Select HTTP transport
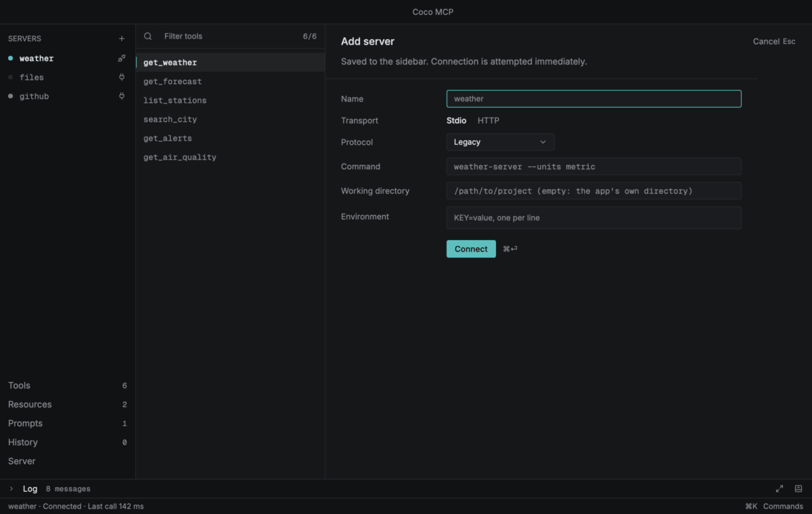Screen dimensions: 812x514 point(489,120)
